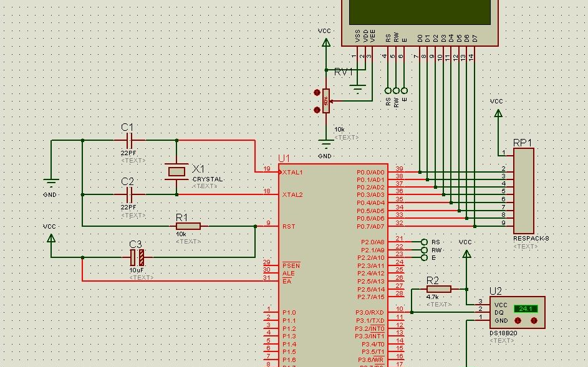Click the left red button on DS18B20
This screenshot has height=367, width=588.
point(518,320)
